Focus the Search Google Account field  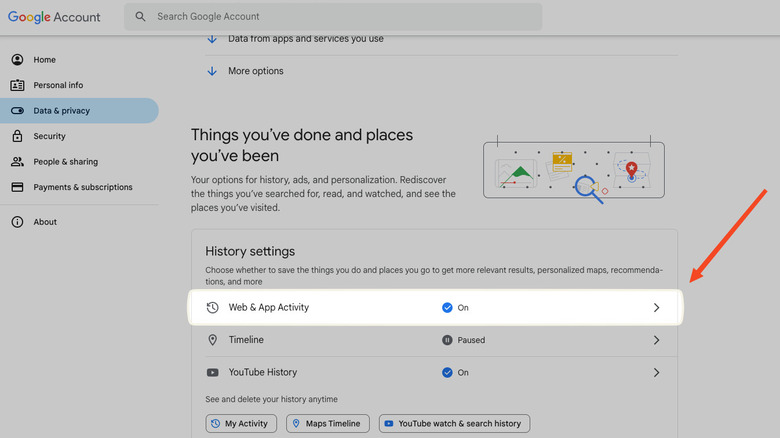(340, 17)
